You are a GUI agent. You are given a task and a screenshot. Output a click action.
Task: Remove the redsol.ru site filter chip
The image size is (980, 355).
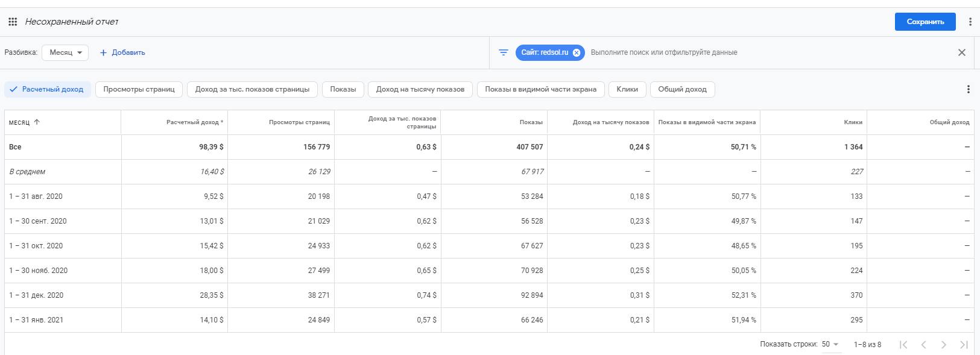pos(577,52)
